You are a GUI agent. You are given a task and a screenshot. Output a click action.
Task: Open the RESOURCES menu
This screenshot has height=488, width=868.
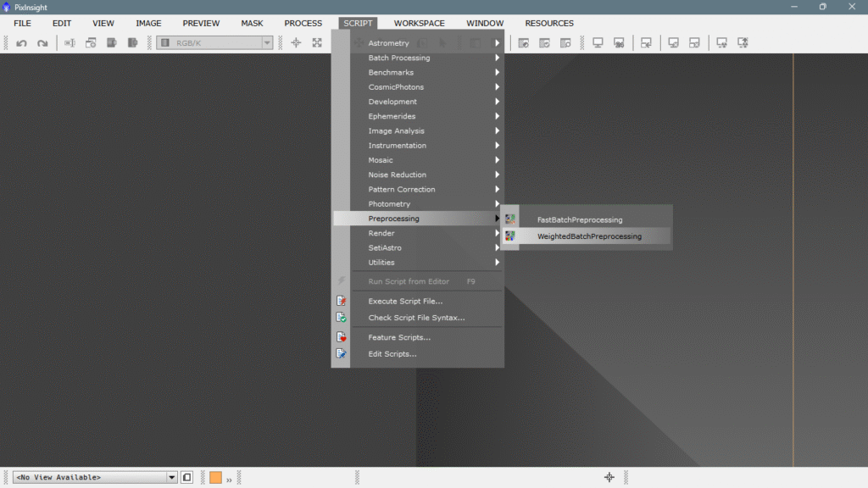(549, 23)
